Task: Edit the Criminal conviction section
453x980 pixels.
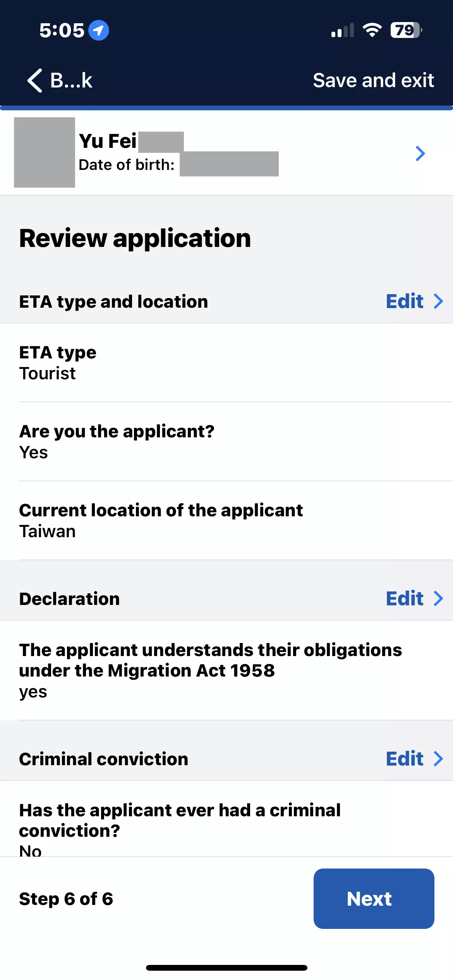Action: [x=405, y=759]
